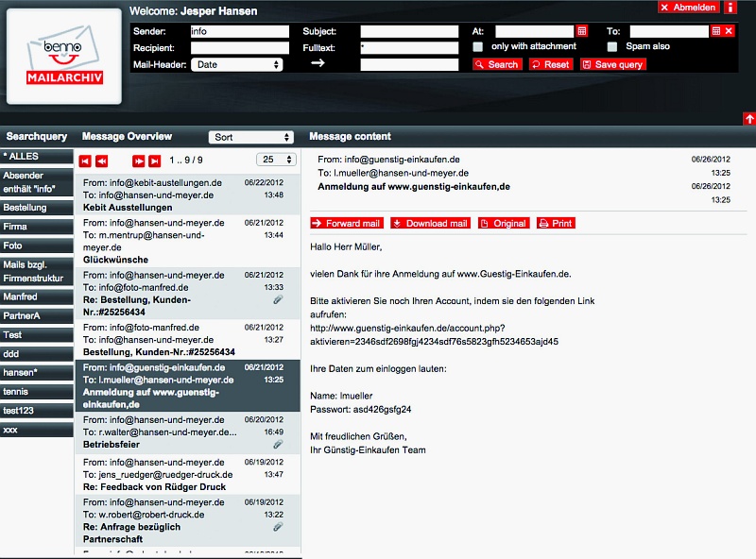Select the test123 saved query
The width and height of the screenshot is (756, 559).
coord(37,411)
